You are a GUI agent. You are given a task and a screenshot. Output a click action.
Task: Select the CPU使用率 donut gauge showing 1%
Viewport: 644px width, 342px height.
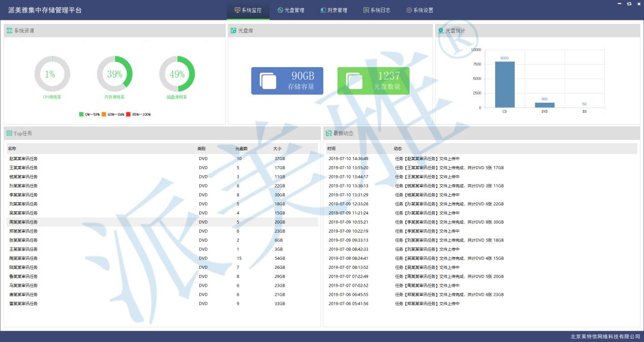click(x=52, y=74)
